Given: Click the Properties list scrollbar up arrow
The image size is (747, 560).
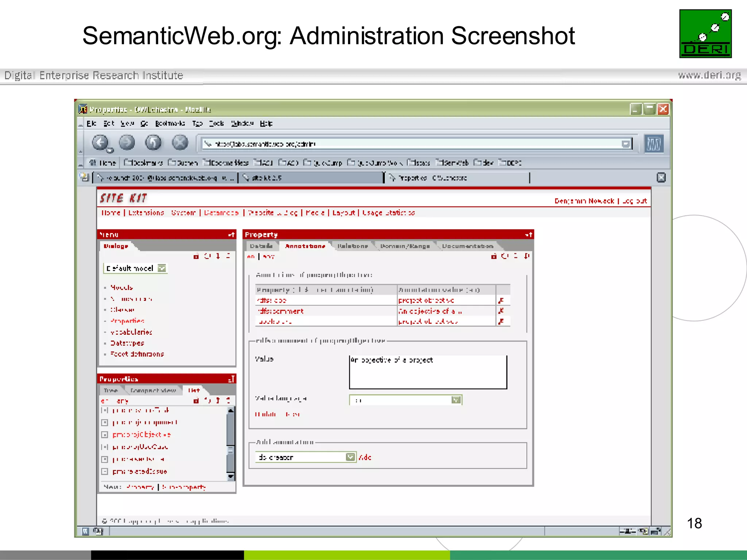Looking at the screenshot, I should pos(231,411).
